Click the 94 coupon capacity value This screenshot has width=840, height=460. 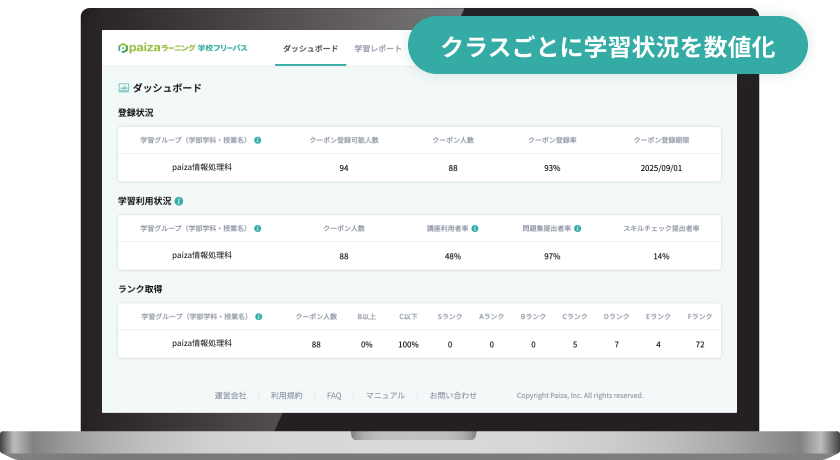click(344, 168)
